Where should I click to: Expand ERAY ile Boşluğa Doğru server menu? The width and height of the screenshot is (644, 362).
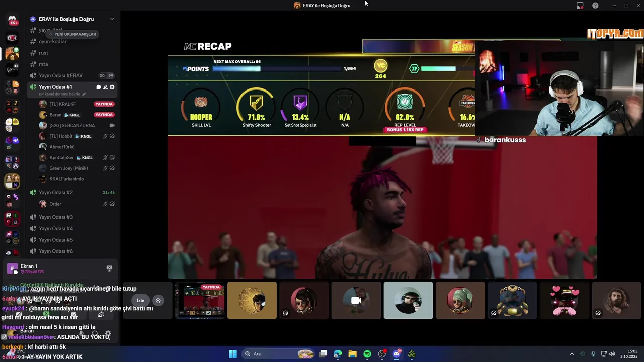112,19
